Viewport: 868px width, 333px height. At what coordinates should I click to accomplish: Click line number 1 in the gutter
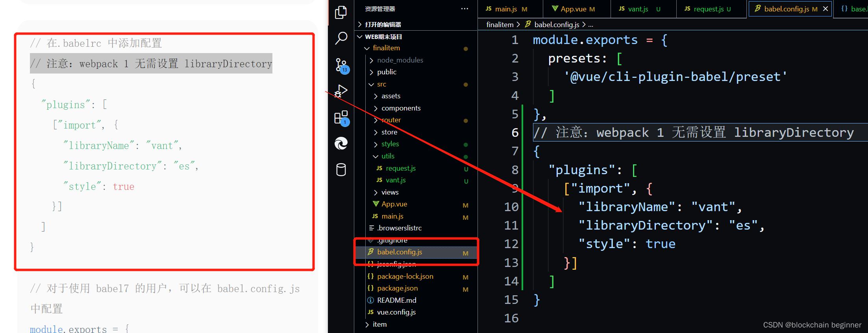515,40
